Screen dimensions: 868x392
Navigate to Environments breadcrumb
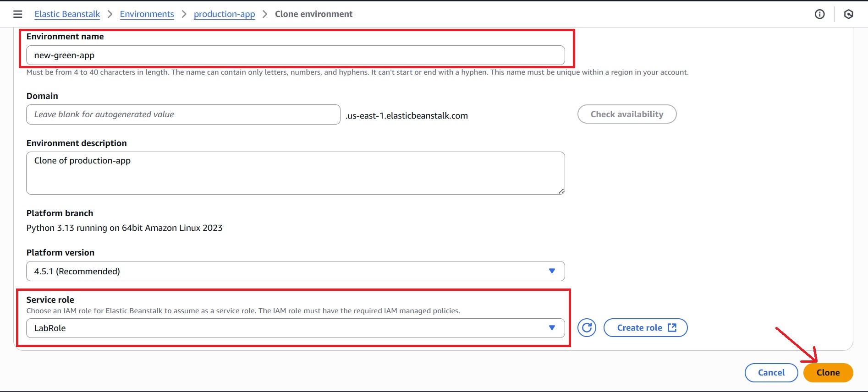[147, 14]
